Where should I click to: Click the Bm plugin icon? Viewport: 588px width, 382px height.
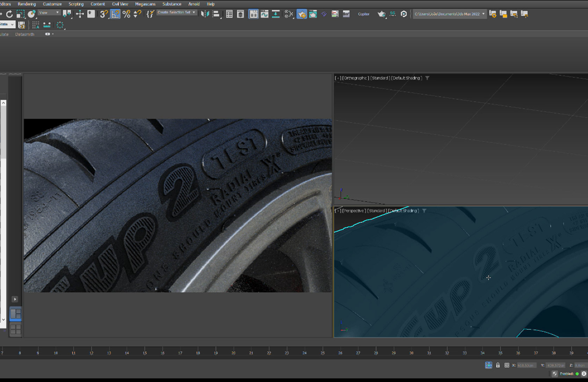[346, 14]
